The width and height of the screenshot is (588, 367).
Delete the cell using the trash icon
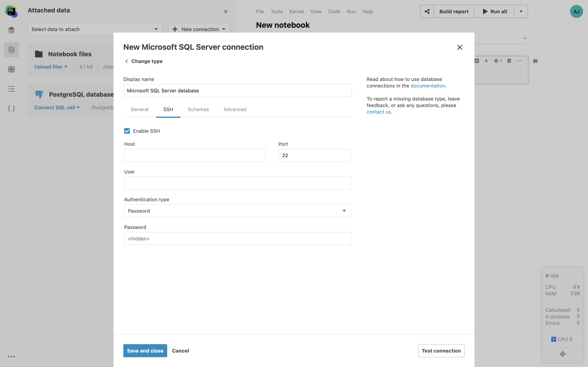click(x=509, y=61)
